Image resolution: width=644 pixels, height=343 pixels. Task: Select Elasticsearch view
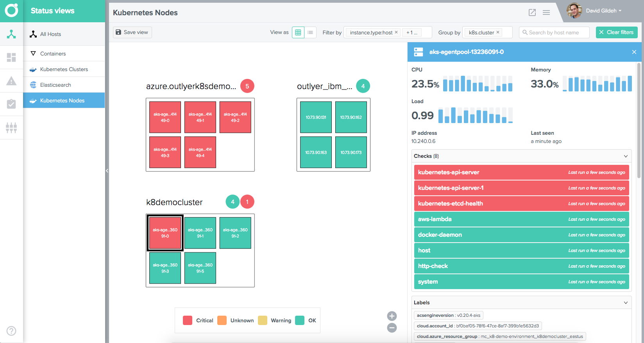64,85
